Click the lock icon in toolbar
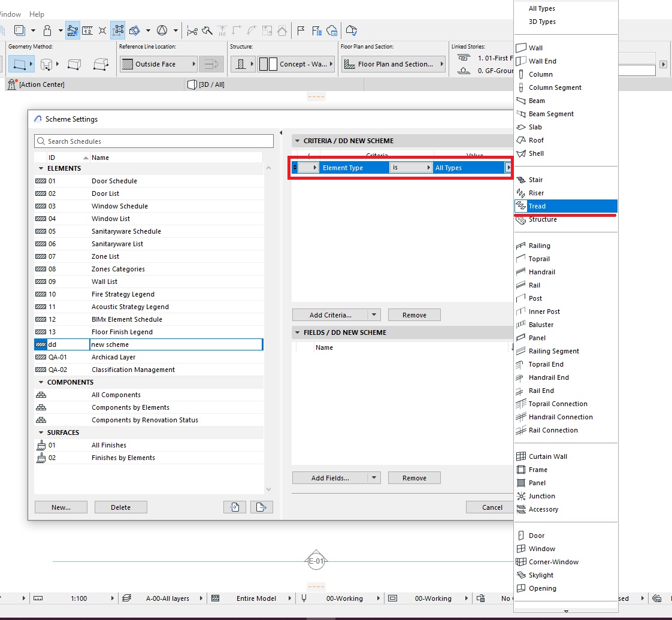Viewport: 672px width, 620px height. coord(47,31)
